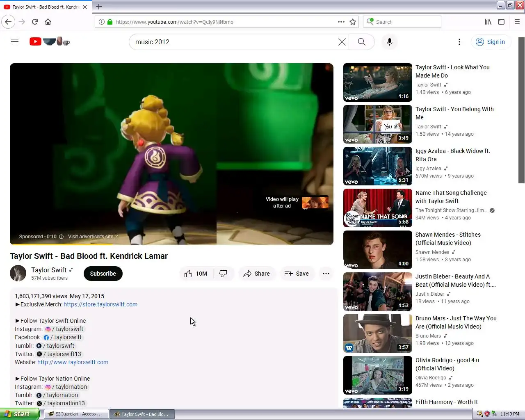Reload the page

(35, 22)
